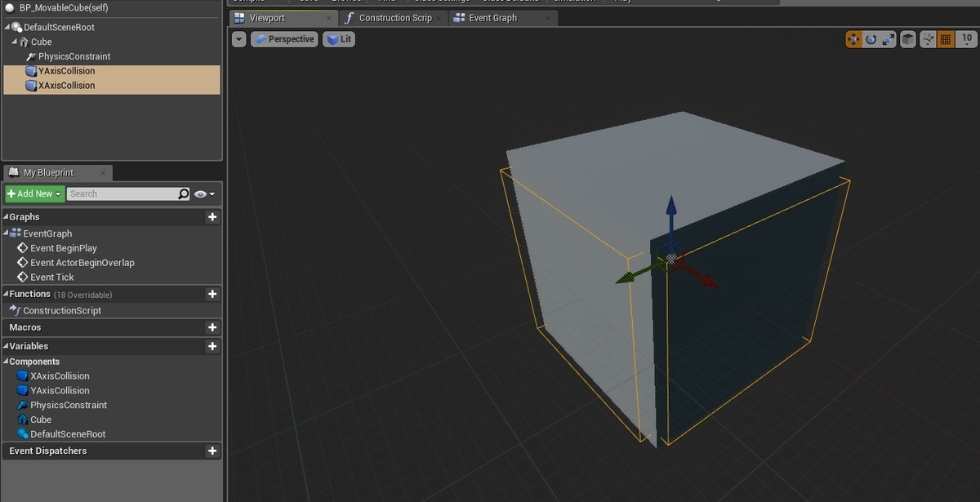980x502 pixels.
Task: Select the Cube variable in My Blueprint
Action: 41,420
